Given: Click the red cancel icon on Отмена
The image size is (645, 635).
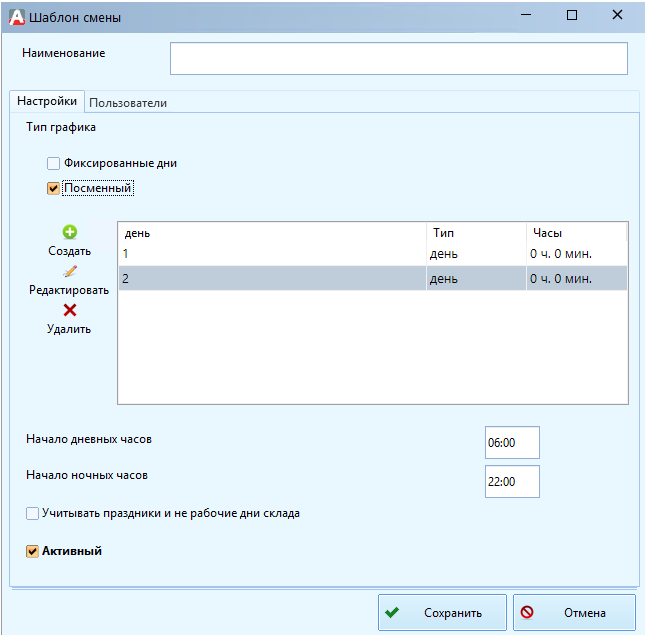Looking at the screenshot, I should pos(527,613).
